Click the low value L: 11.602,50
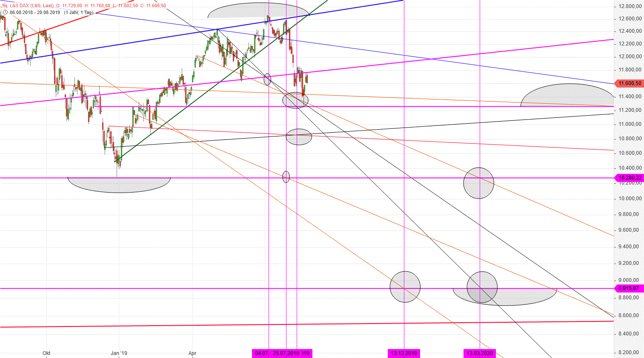 click(x=125, y=6)
